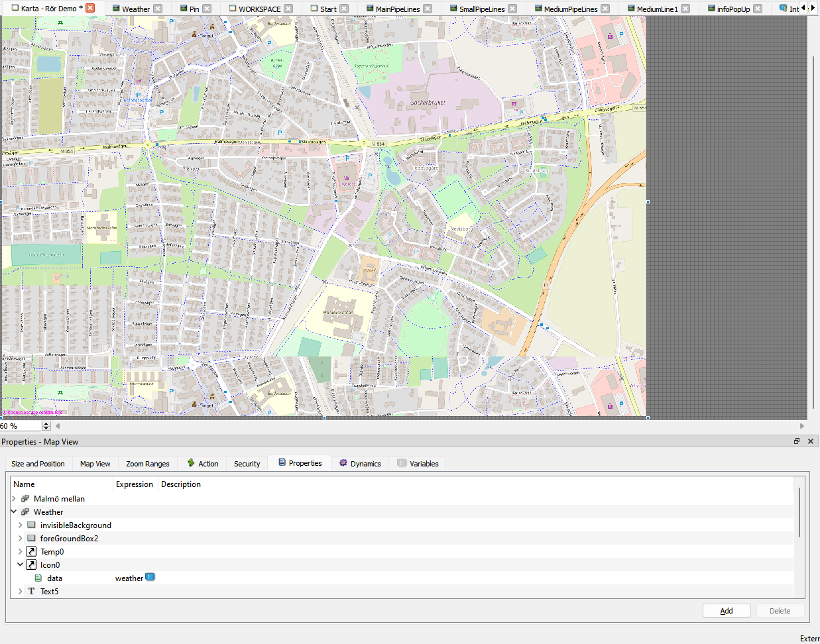The height and width of the screenshot is (644, 820).
Task: Undock the Properties panel with float icon
Action: pos(797,441)
